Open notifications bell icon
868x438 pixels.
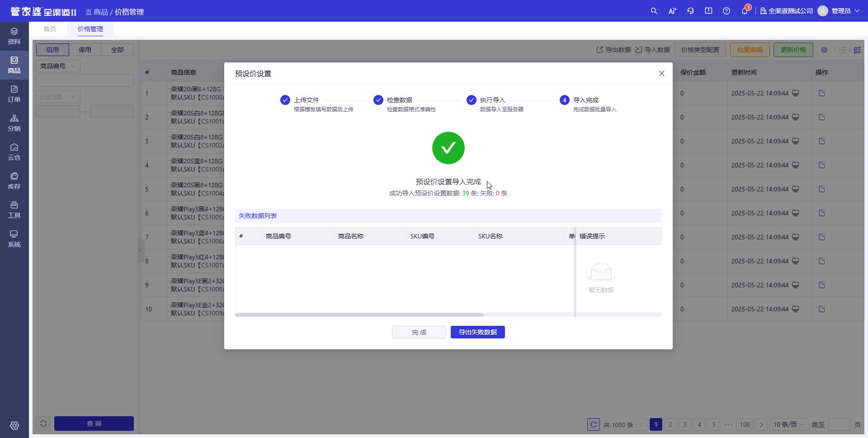click(745, 11)
